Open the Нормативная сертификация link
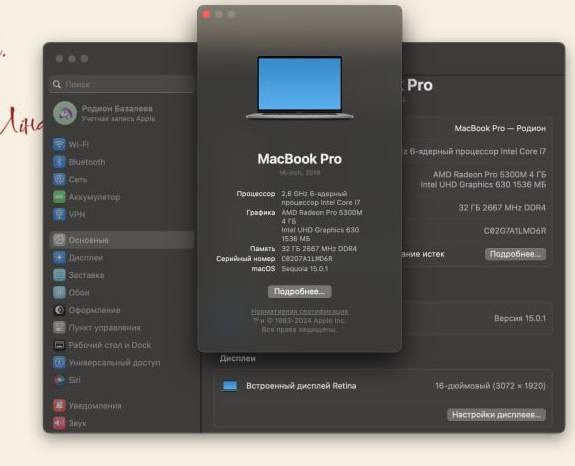575x466 pixels. coord(300,312)
